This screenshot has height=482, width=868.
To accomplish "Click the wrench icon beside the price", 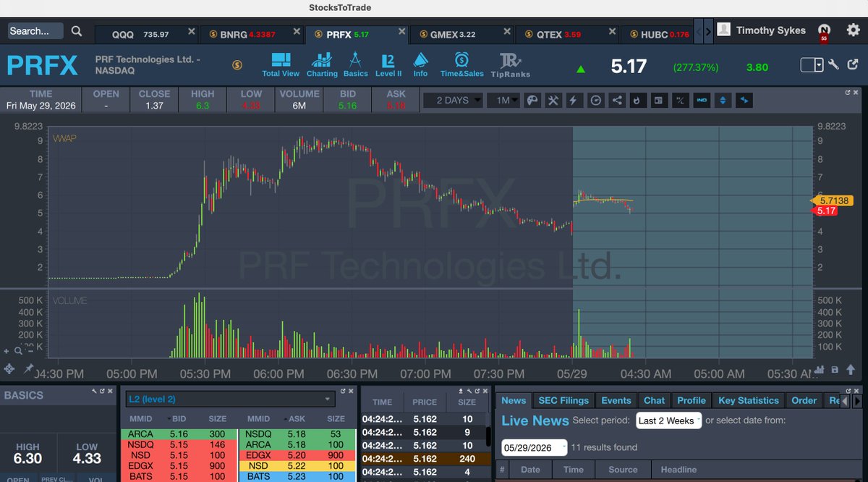I will tap(833, 65).
